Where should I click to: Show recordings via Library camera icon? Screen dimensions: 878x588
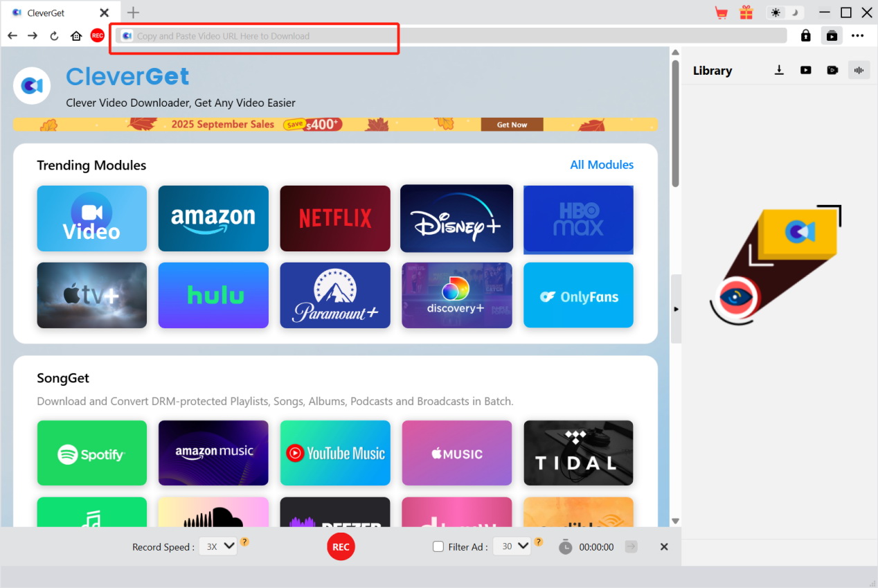(832, 70)
